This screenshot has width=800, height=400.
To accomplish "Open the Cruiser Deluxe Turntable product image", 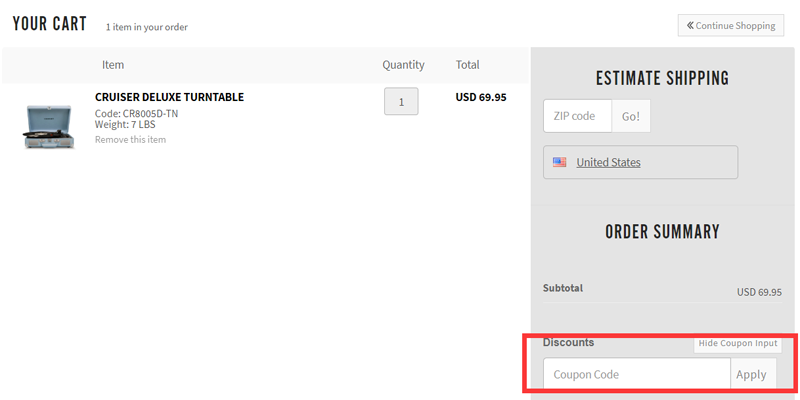I will pyautogui.click(x=48, y=127).
